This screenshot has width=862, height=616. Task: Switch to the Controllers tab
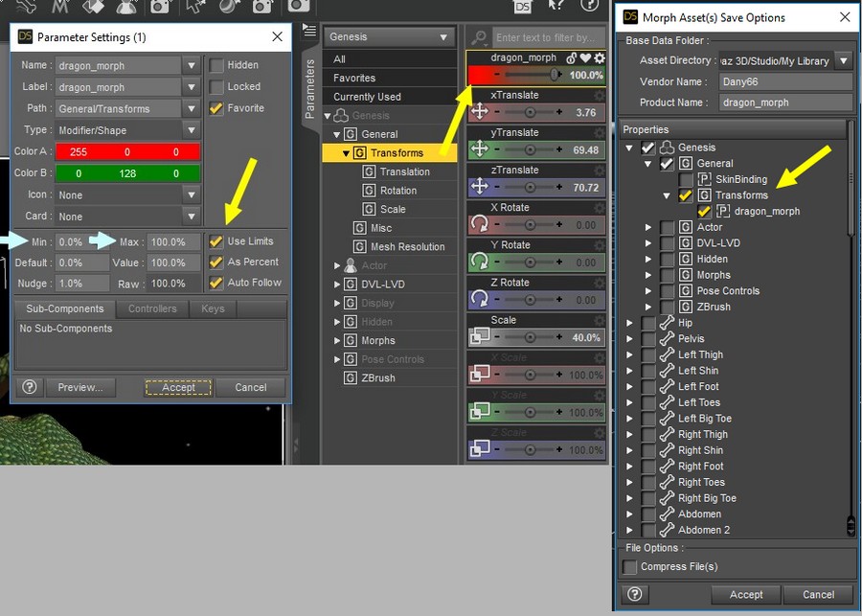(x=152, y=308)
